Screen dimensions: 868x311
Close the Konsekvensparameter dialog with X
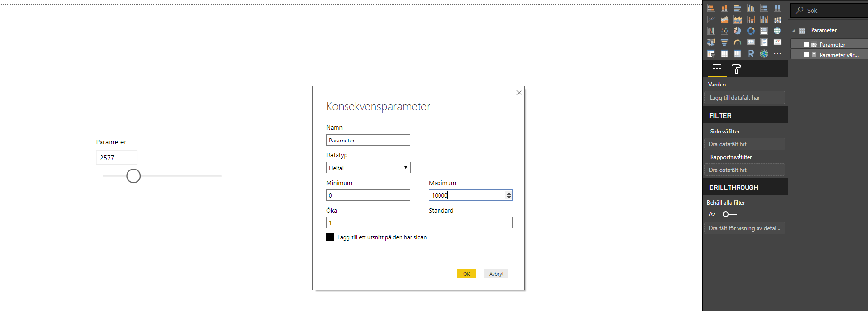click(519, 93)
